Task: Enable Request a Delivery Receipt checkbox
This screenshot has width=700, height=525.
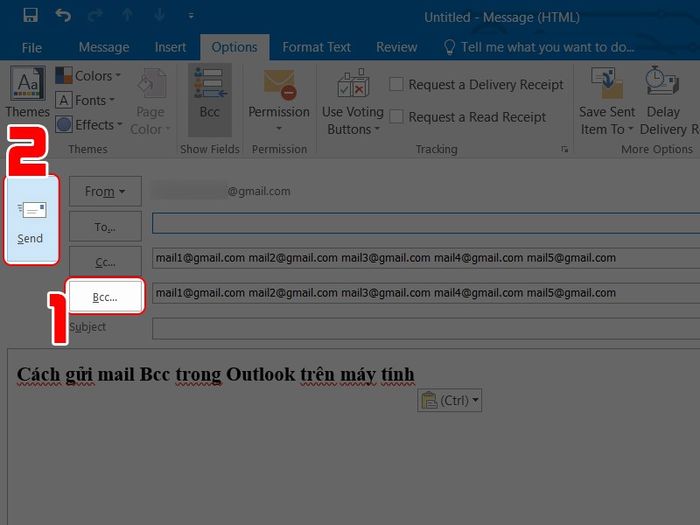Action: point(396,84)
